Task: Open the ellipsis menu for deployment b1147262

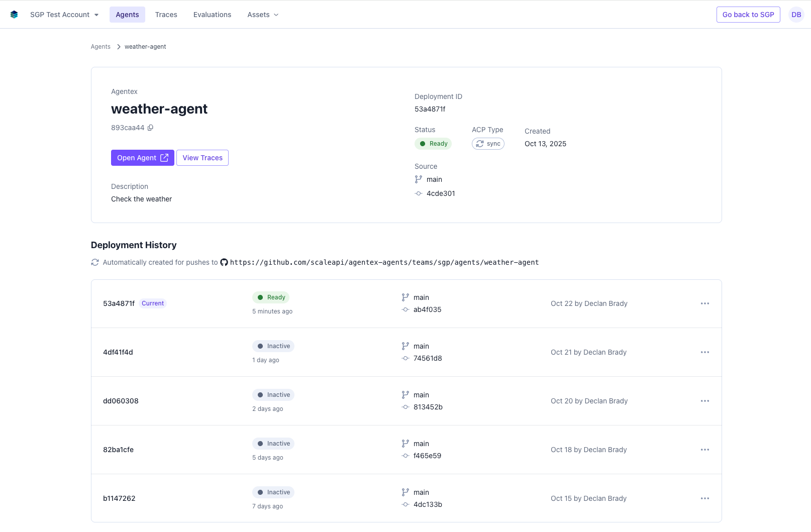Action: click(704, 498)
